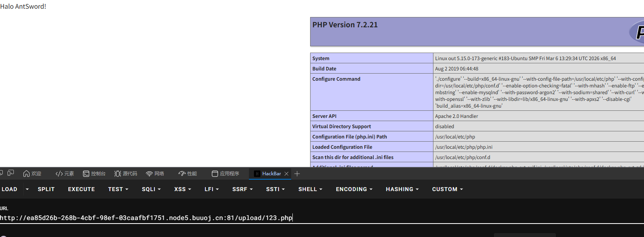Image resolution: width=644 pixels, height=237 pixels.
Task: Open the CUSTOM dropdown menu
Action: (447, 189)
